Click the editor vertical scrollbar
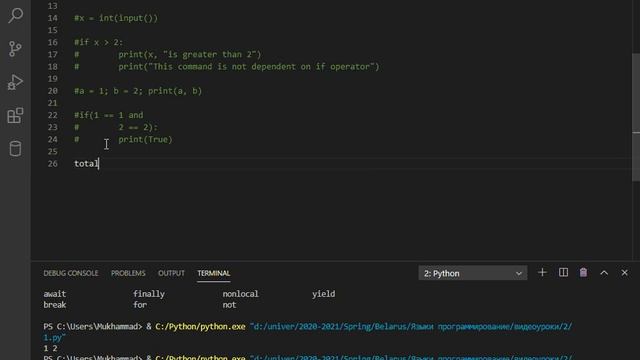 point(636,117)
